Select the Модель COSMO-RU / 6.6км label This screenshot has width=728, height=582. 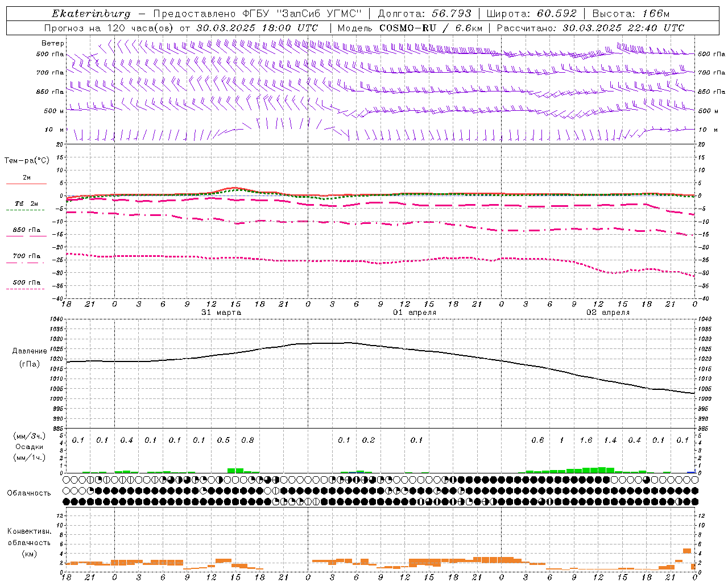[409, 28]
